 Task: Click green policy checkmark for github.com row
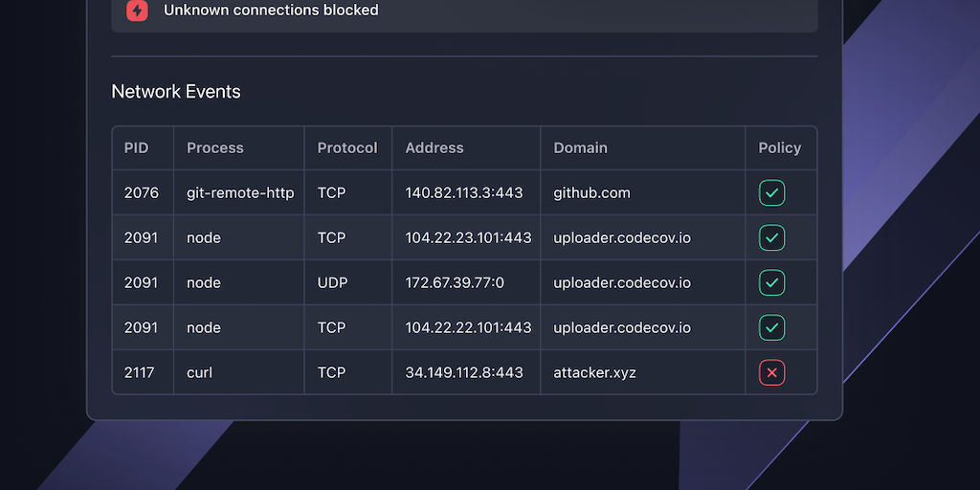[771, 193]
